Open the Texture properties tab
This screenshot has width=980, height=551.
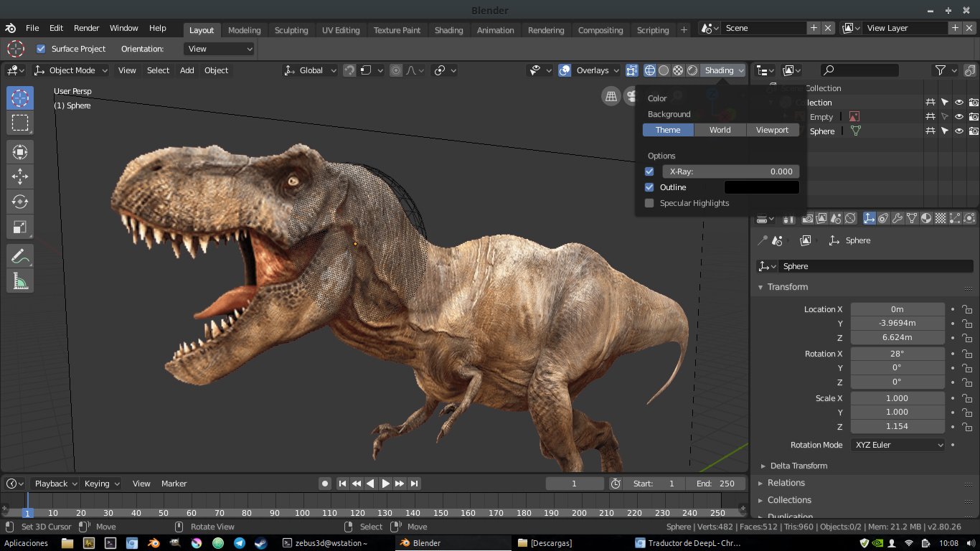(x=941, y=218)
